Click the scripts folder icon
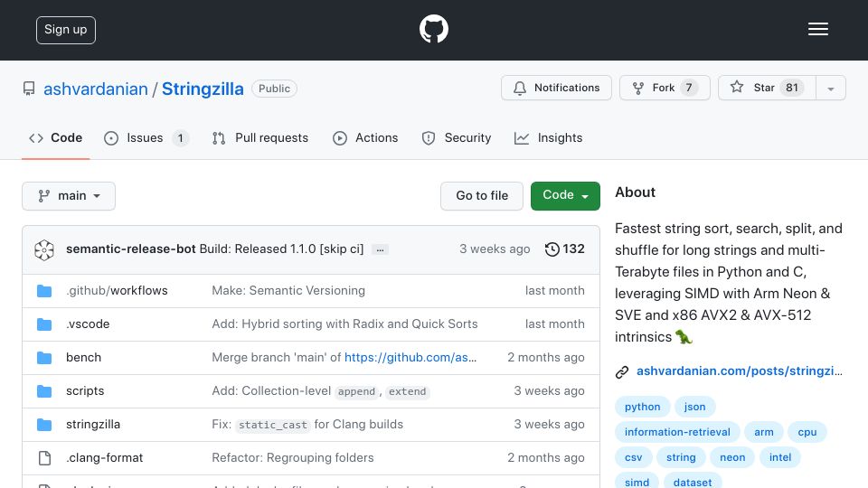 click(x=44, y=391)
